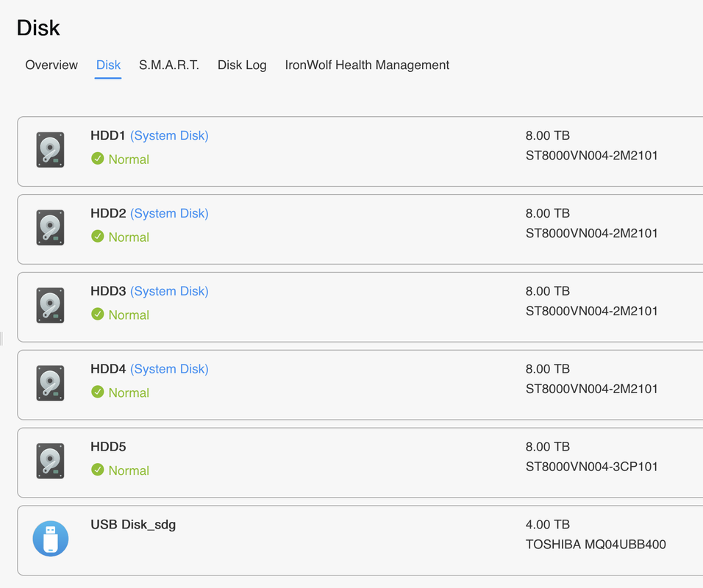The width and height of the screenshot is (703, 588).
Task: Click the green check icon for HDD2
Action: (98, 236)
